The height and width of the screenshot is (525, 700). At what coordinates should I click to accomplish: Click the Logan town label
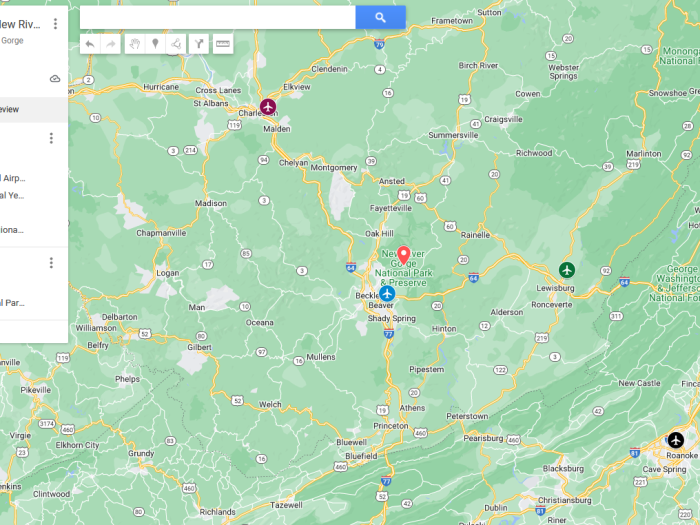[167, 273]
